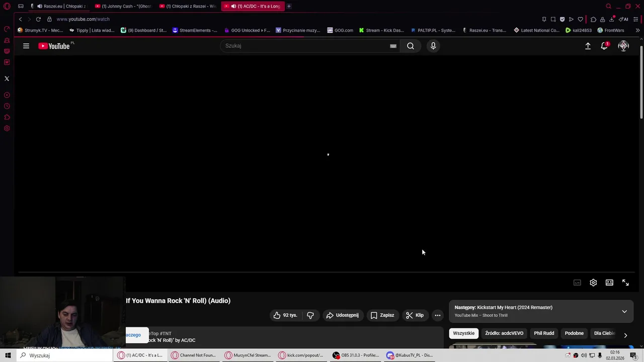Enter fullscreen in the video player
Screen dimensions: 644x362
625,283
